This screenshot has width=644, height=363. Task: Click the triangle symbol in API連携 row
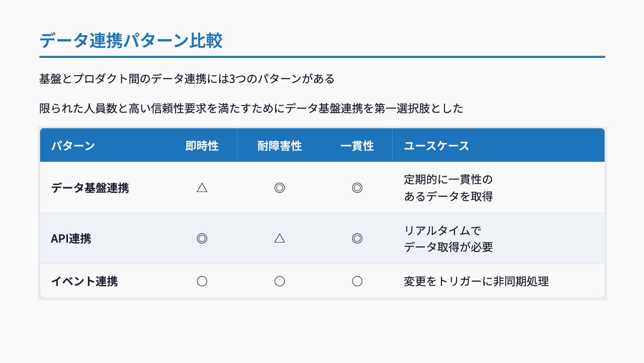point(280,238)
